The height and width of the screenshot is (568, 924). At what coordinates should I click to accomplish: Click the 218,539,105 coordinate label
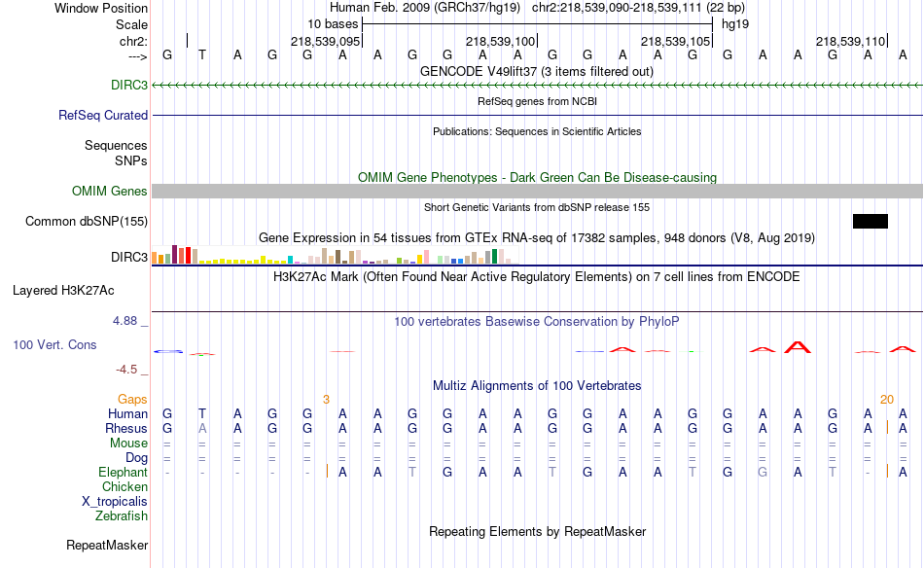(x=675, y=41)
